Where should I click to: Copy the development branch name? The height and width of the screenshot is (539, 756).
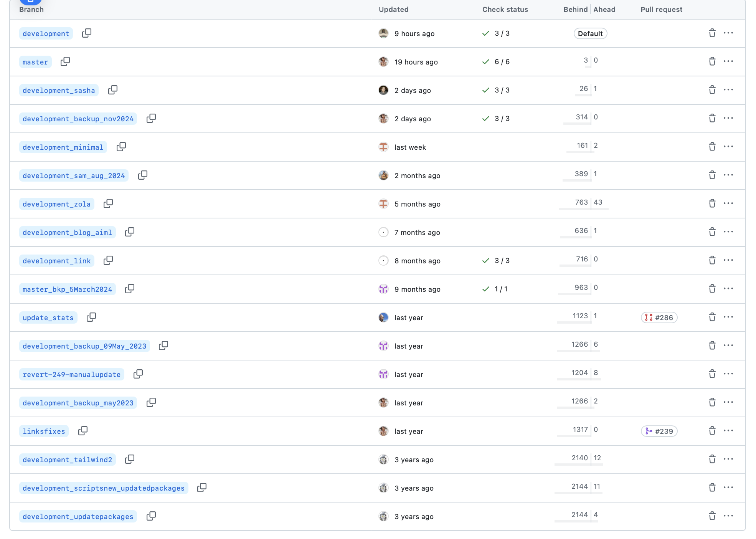point(87,33)
